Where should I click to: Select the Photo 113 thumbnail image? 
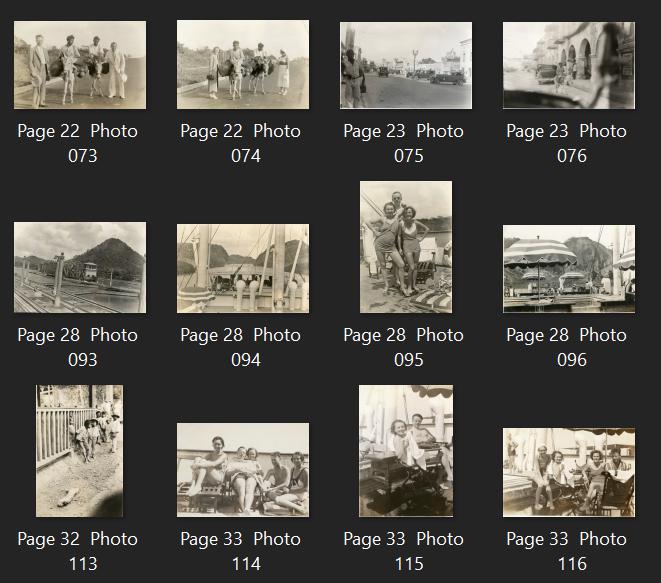tap(79, 451)
